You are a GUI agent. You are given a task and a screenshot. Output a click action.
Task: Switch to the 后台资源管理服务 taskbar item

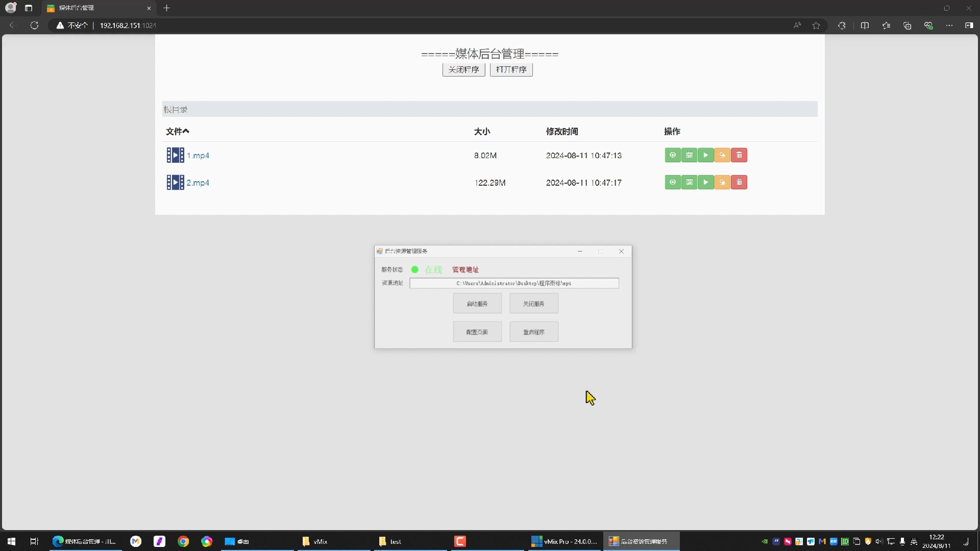coord(642,541)
